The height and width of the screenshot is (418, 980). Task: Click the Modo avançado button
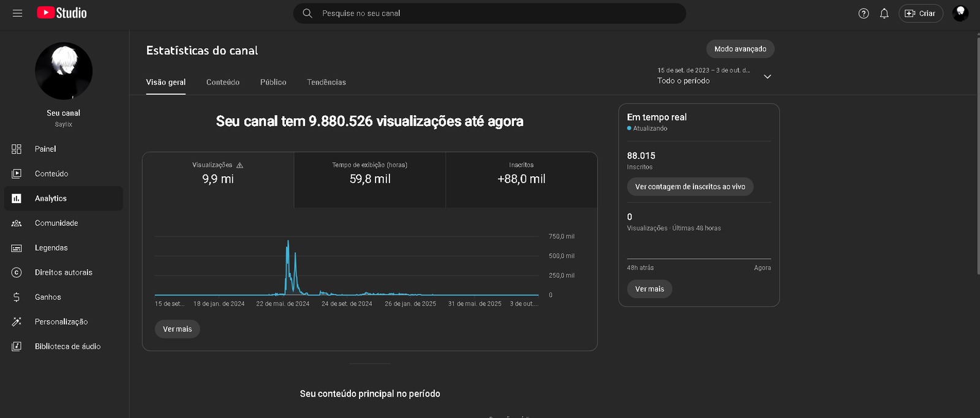[740, 49]
